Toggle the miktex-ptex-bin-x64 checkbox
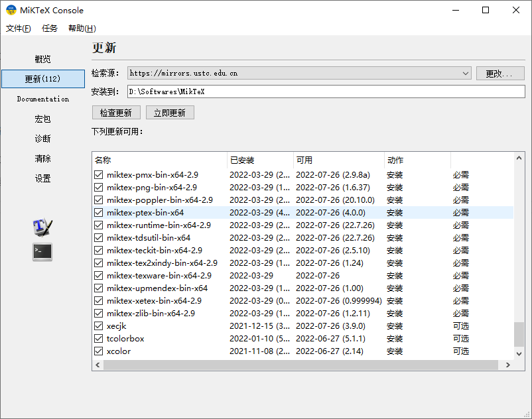The width and height of the screenshot is (532, 419). [98, 213]
